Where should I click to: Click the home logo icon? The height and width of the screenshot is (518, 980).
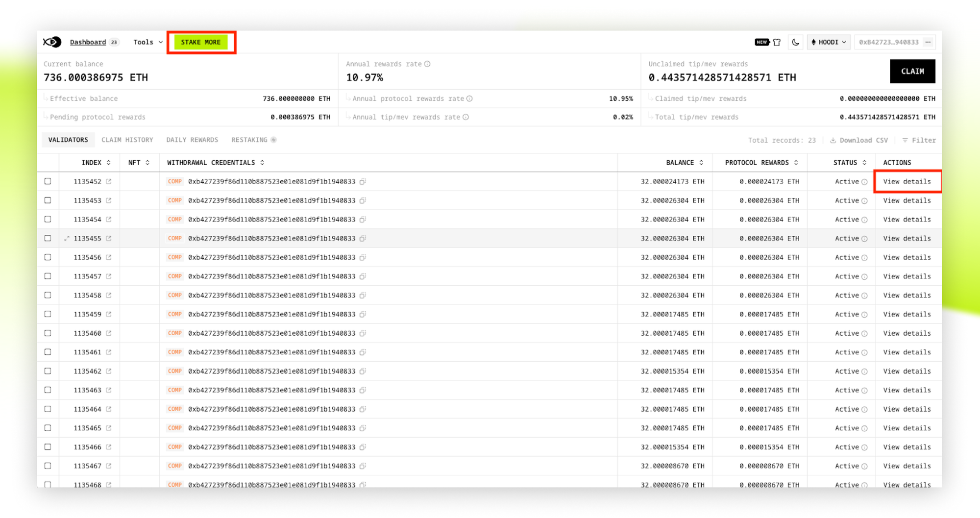pos(52,42)
